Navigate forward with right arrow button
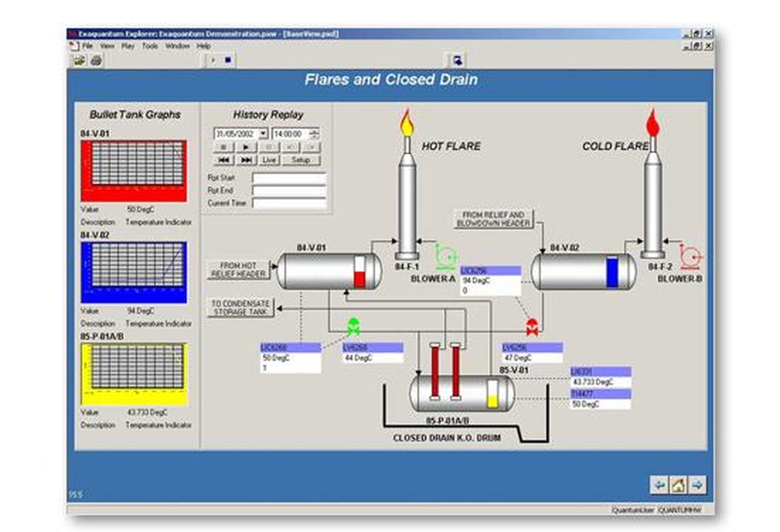Viewport: 780px width, 532px height. pos(697,484)
